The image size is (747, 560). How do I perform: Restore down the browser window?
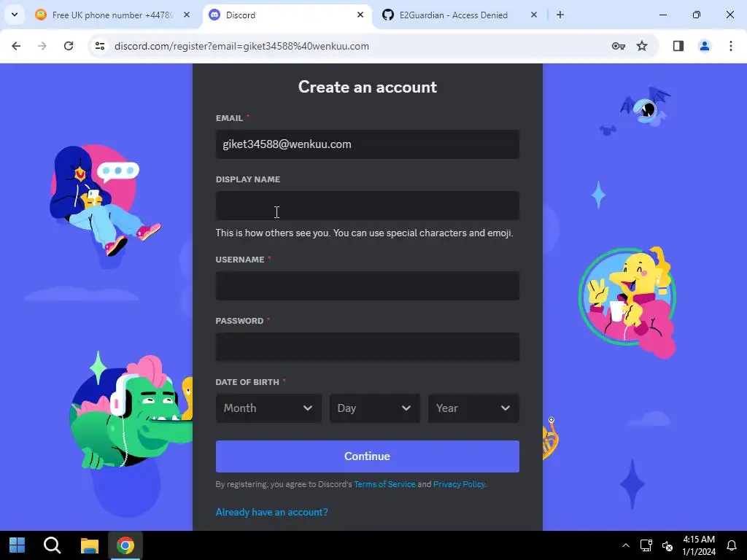click(x=697, y=15)
